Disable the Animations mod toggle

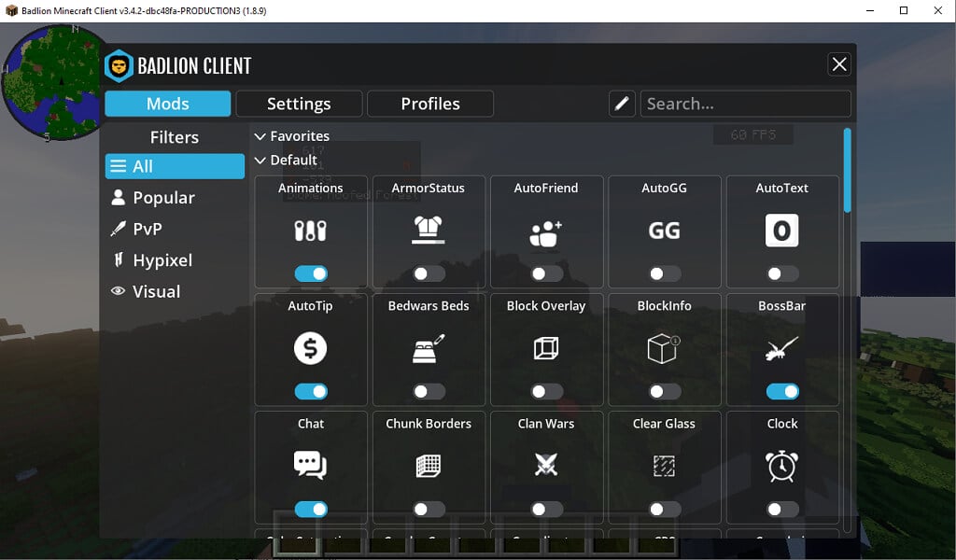pos(311,273)
